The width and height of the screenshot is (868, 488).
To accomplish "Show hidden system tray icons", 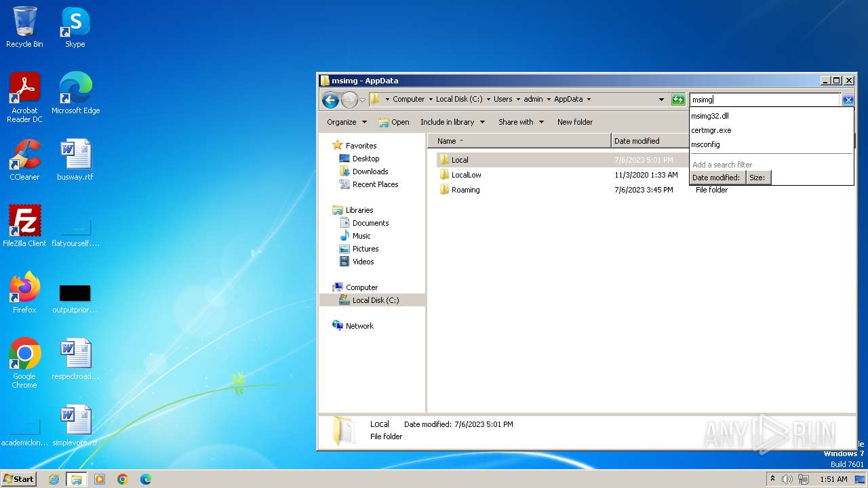I will 772,479.
